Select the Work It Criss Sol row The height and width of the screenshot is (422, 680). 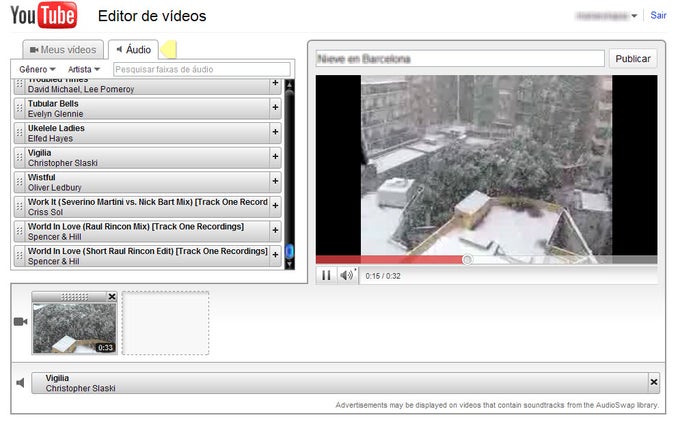coord(147,207)
